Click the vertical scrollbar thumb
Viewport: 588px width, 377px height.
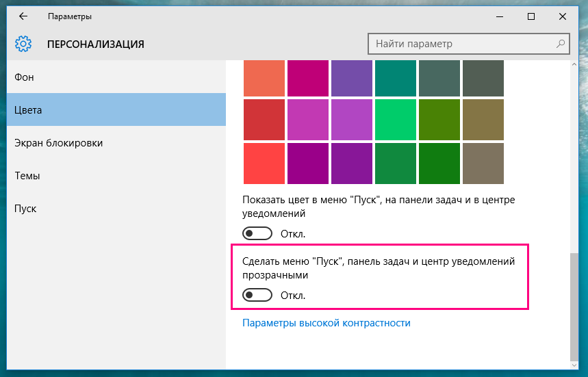pos(574,307)
